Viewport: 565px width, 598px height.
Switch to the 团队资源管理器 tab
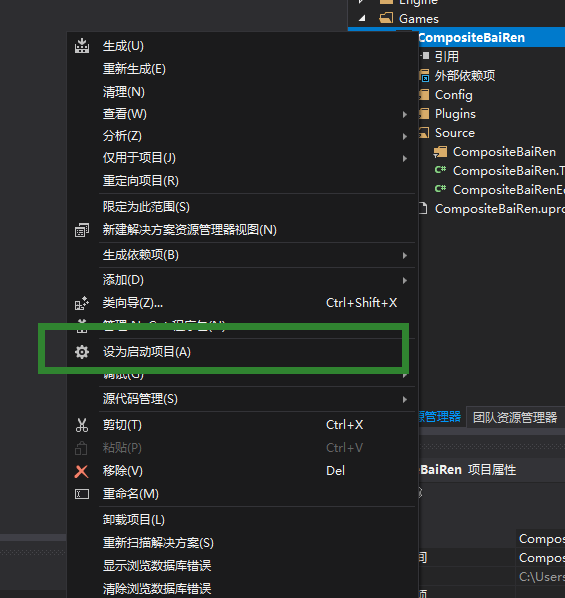515,418
